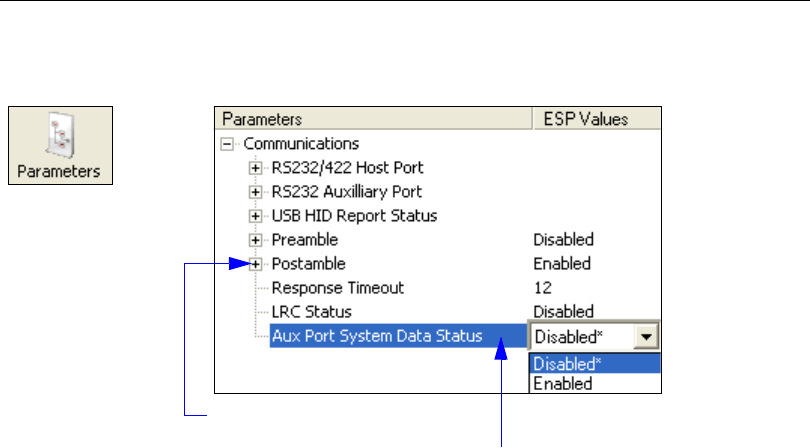Click the Preamble Disabled value
The image size is (810, 448).
563,240
